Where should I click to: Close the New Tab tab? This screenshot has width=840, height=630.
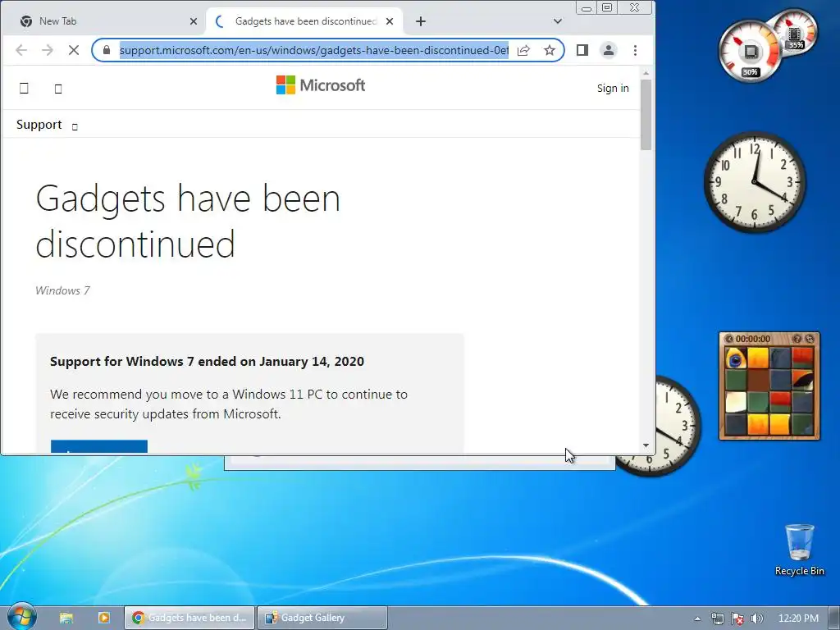click(x=194, y=21)
